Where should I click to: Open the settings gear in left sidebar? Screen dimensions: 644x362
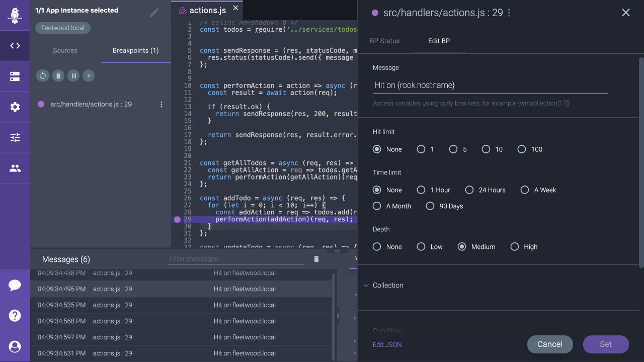[x=15, y=107]
